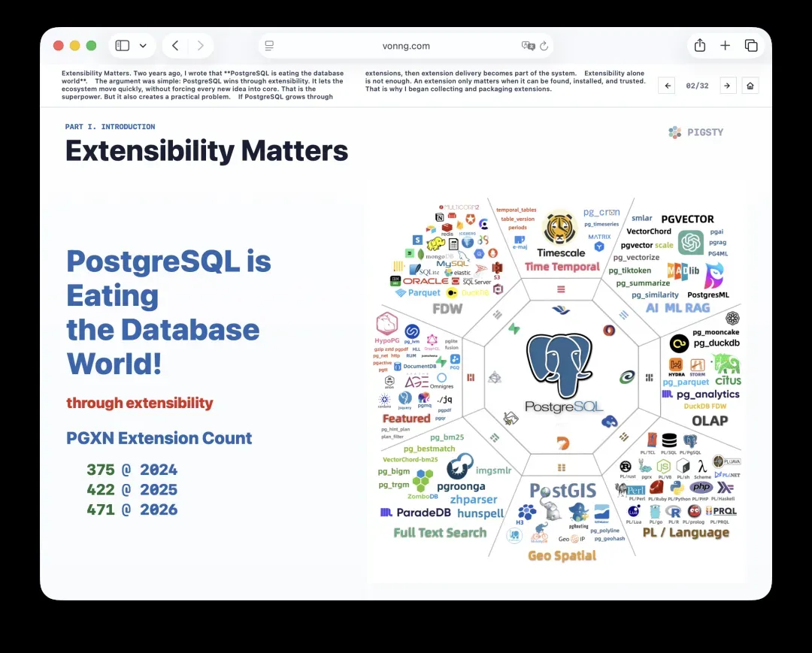Reload the current page
The image size is (812, 653).
click(544, 46)
